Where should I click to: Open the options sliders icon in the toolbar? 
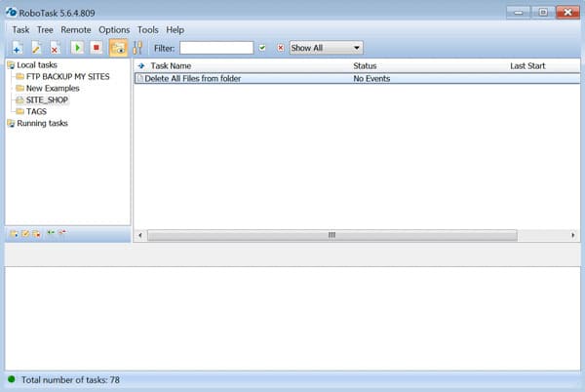pyautogui.click(x=137, y=48)
